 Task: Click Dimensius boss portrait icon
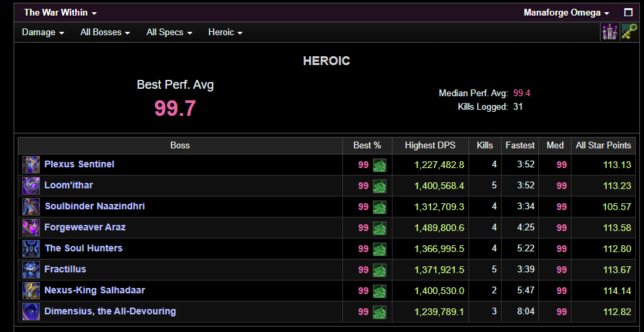(x=31, y=312)
